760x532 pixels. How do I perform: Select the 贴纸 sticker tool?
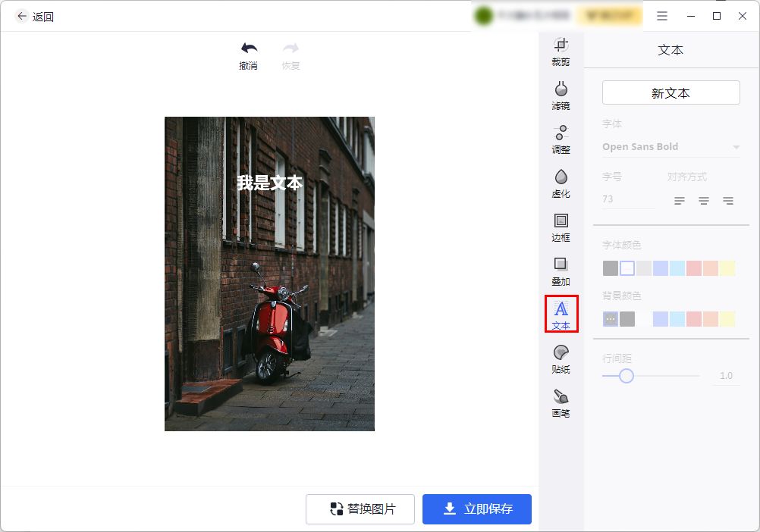[561, 358]
